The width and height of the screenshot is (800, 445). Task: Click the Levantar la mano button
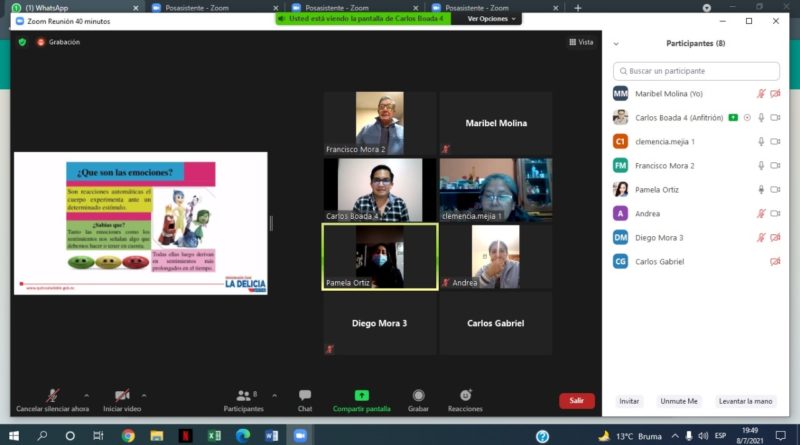[x=746, y=400]
